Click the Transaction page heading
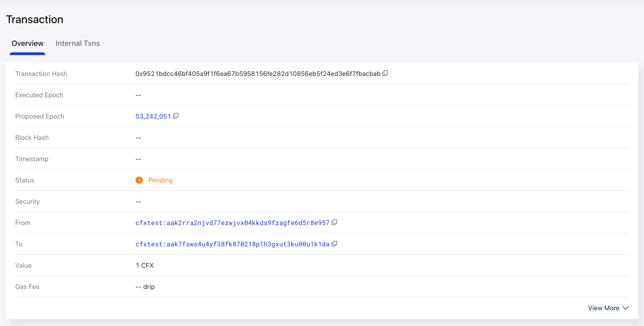This screenshot has height=326, width=644. [x=35, y=19]
